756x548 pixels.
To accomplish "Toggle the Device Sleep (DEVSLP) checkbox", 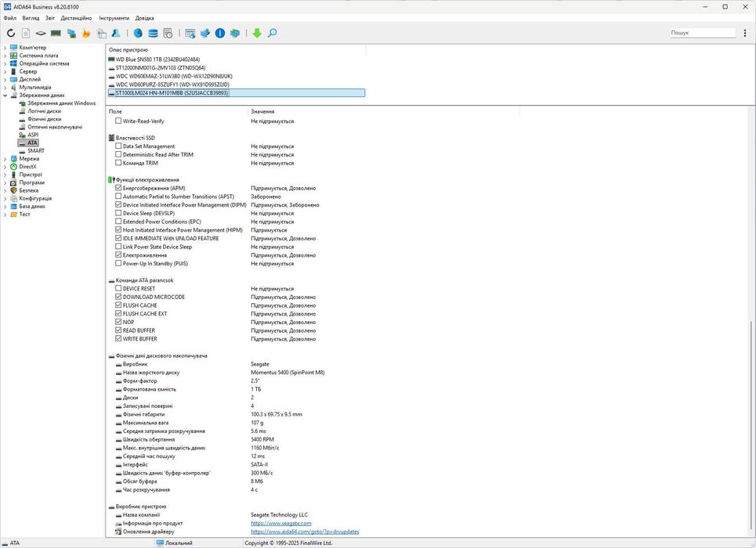I will tap(118, 213).
